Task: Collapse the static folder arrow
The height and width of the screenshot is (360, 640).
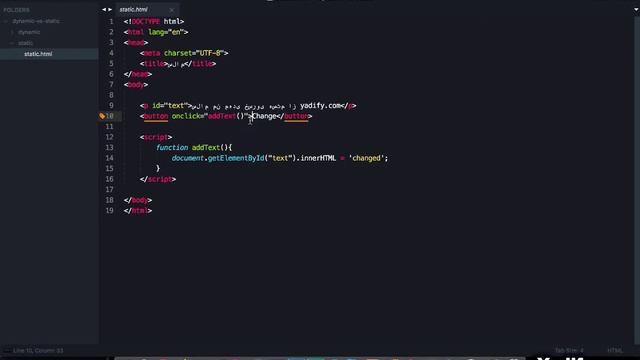Action: pyautogui.click(x=12, y=43)
